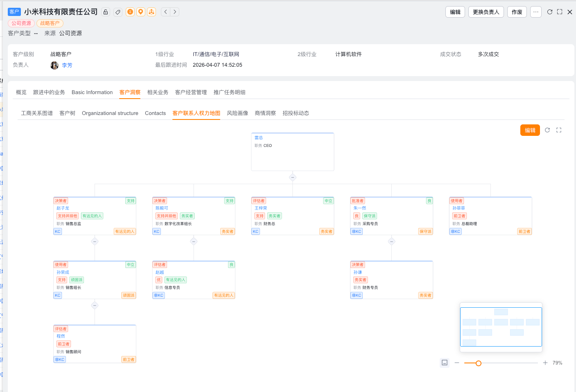This screenshot has height=392, width=576.
Task: Refresh the power map chart
Action: 547,130
